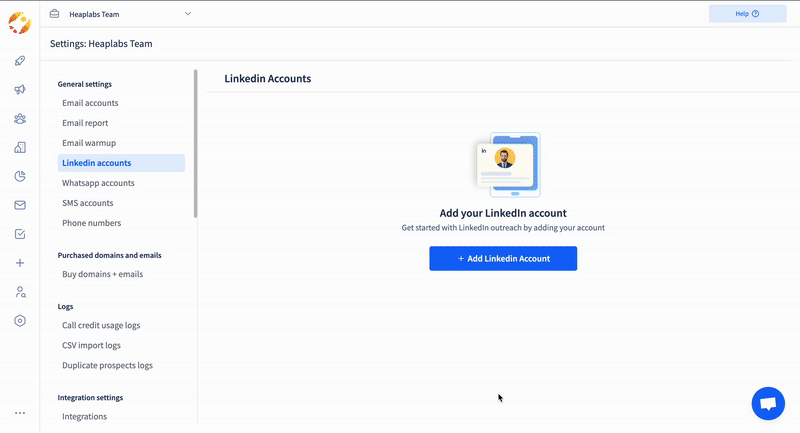Open the inbox envelope icon
This screenshot has width=800, height=433.
20,205
